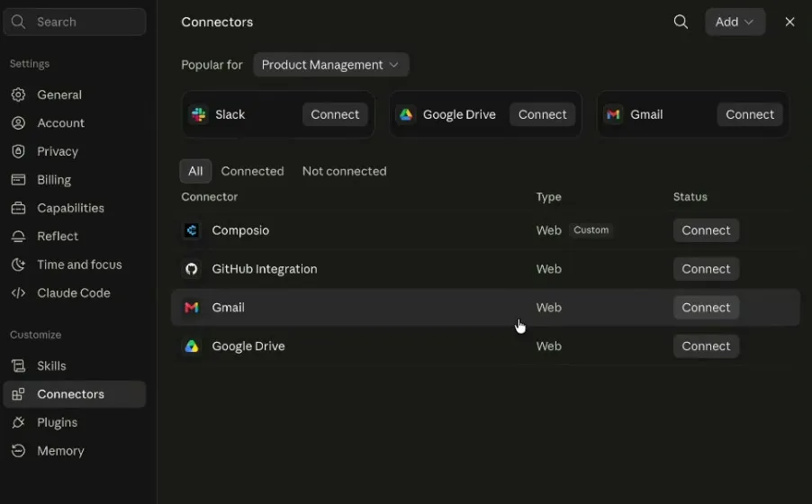Screen dimensions: 812x504
Task: Open Skills via scroll icon
Action: coord(18,365)
